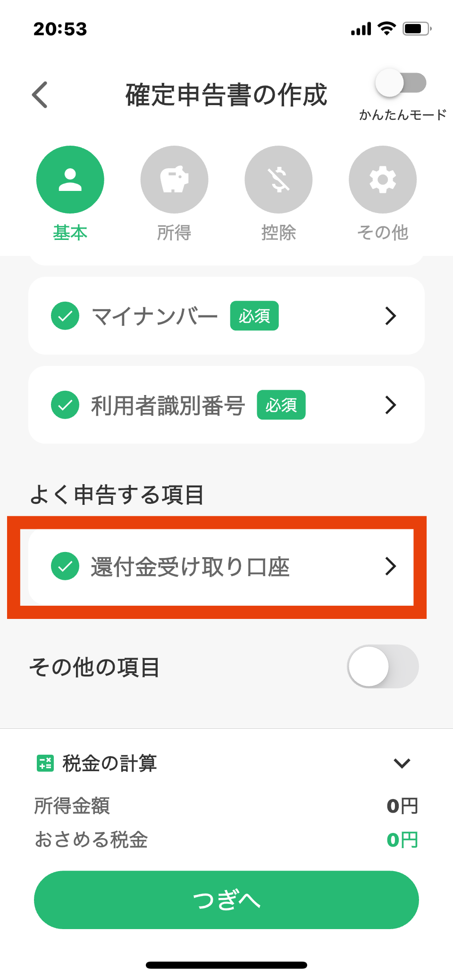
Task: Collapse the 税金の計算 section arrow
Action: [x=402, y=763]
